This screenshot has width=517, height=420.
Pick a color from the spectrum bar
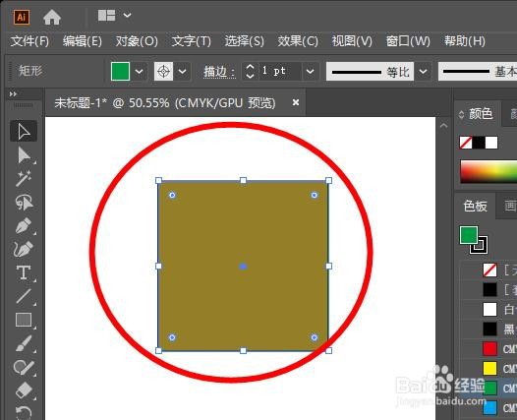tap(488, 171)
